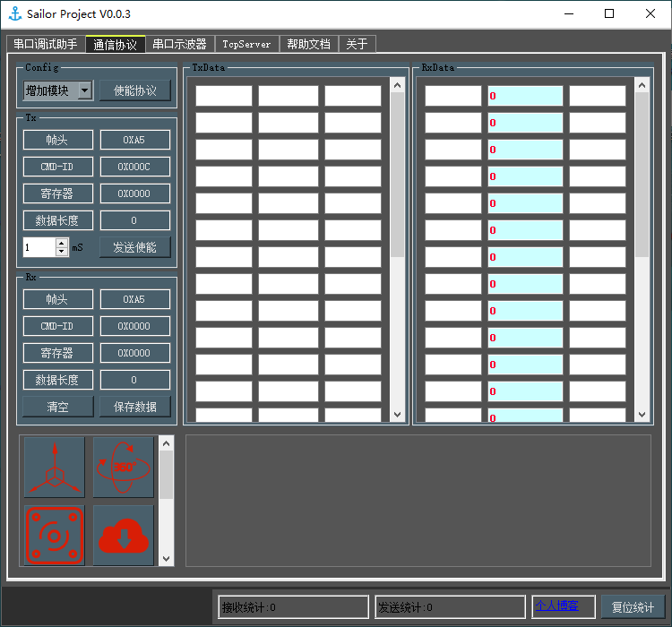Click the 保存数据 button
This screenshot has width=672, height=627.
(x=135, y=407)
